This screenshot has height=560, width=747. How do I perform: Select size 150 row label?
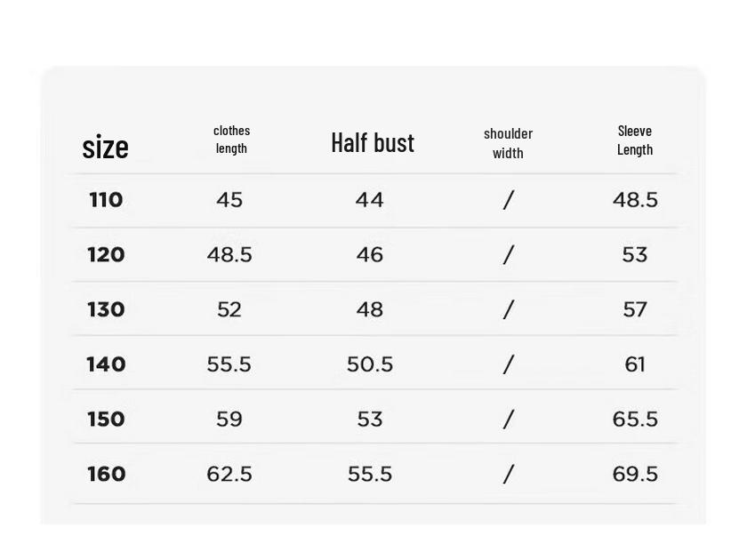[x=106, y=419]
